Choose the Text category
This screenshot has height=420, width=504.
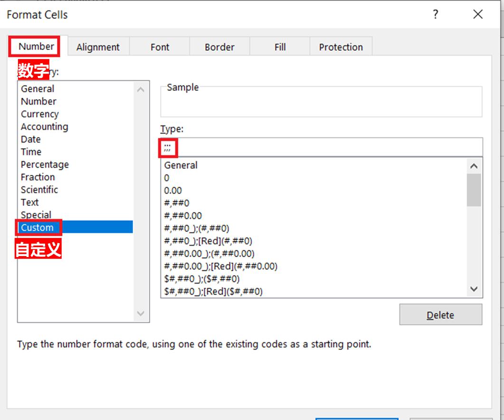pyautogui.click(x=75, y=202)
